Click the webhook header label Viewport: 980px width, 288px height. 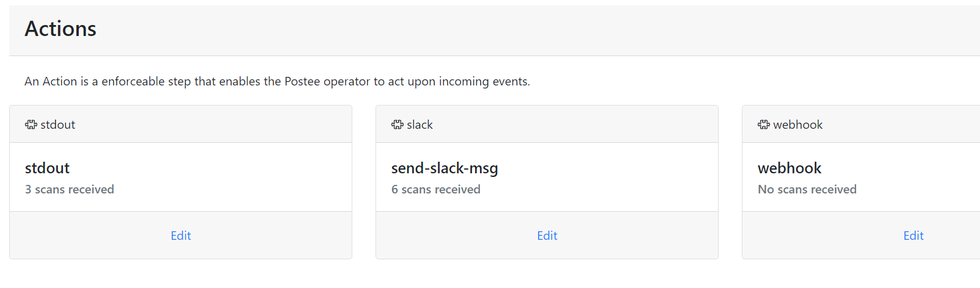797,124
